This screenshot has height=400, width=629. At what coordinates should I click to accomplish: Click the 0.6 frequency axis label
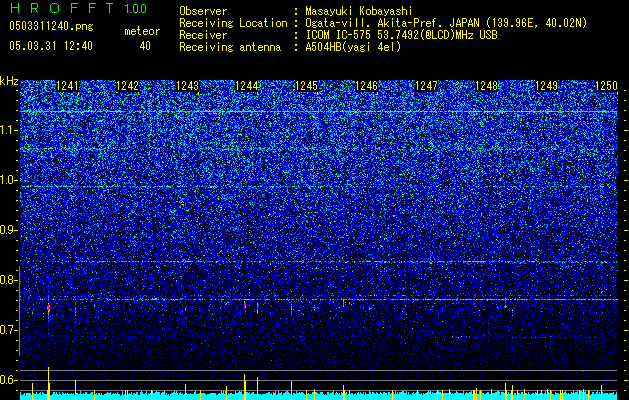pos(9,380)
